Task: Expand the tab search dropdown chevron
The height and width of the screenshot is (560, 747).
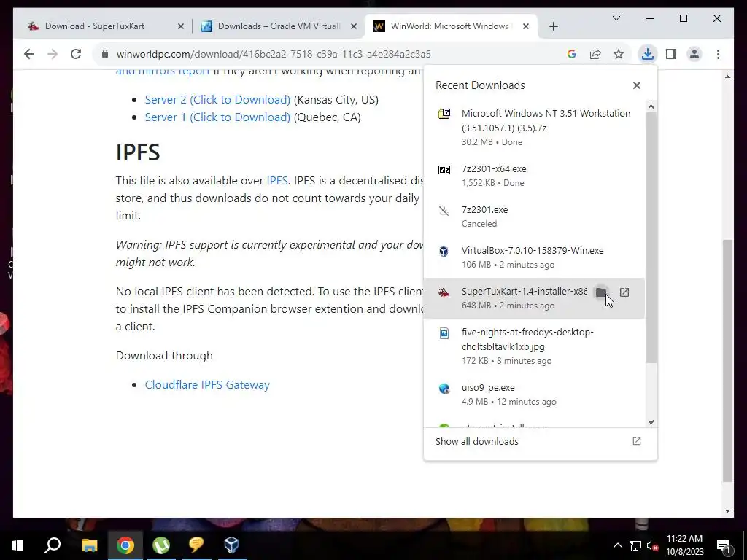Action: [x=616, y=18]
